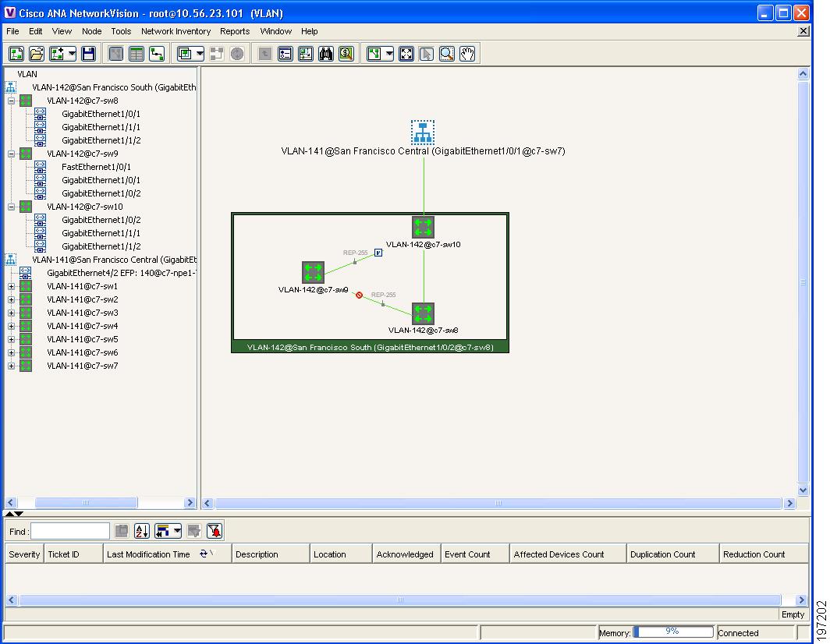Viewport: 830px width, 644px height.
Task: Click the A-Z sort table button
Action: coord(142,531)
